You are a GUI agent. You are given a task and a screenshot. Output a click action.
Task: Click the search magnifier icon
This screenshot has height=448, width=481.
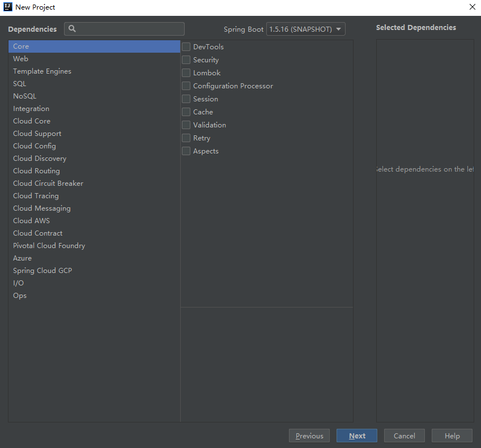(72, 29)
